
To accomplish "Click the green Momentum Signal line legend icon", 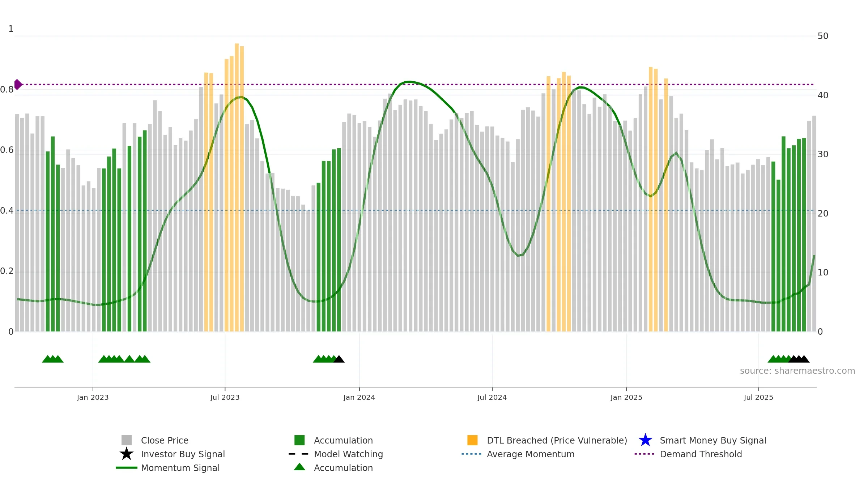I will [x=127, y=468].
